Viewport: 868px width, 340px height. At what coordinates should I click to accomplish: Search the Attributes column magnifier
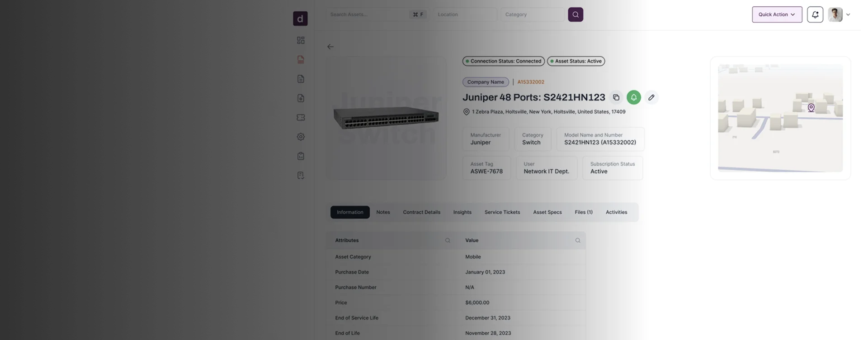click(448, 240)
